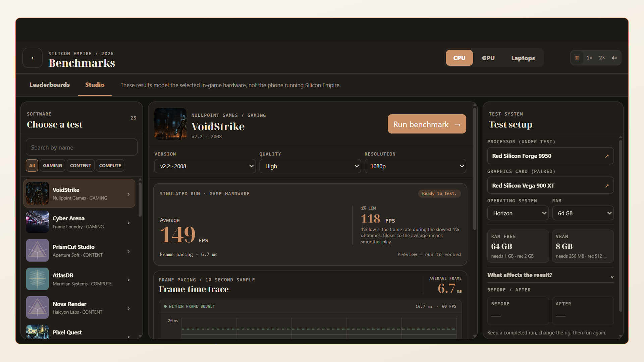Click Cyber Arena row chevron

(x=128, y=223)
